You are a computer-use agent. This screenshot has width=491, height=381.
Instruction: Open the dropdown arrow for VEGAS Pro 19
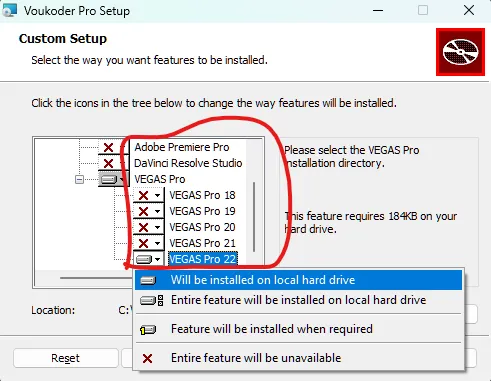pyautogui.click(x=157, y=211)
